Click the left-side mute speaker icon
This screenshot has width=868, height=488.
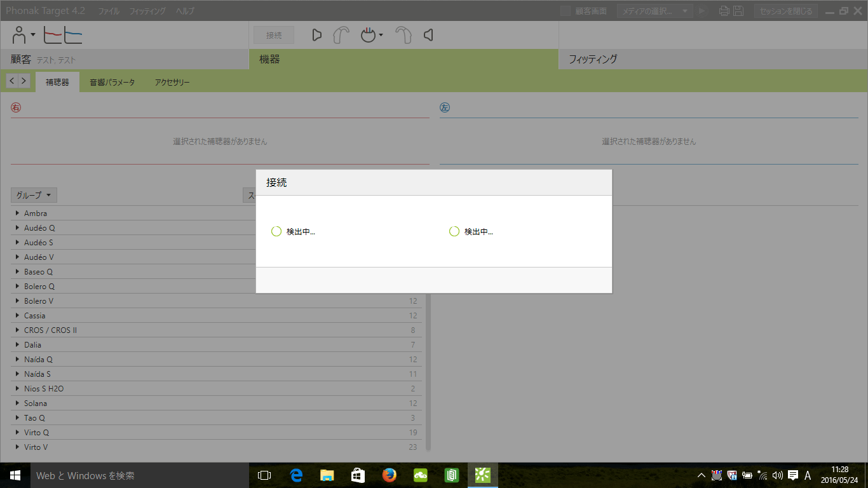coord(428,35)
